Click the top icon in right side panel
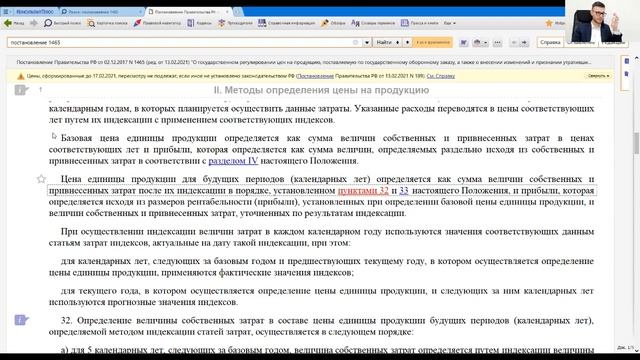 627,61
